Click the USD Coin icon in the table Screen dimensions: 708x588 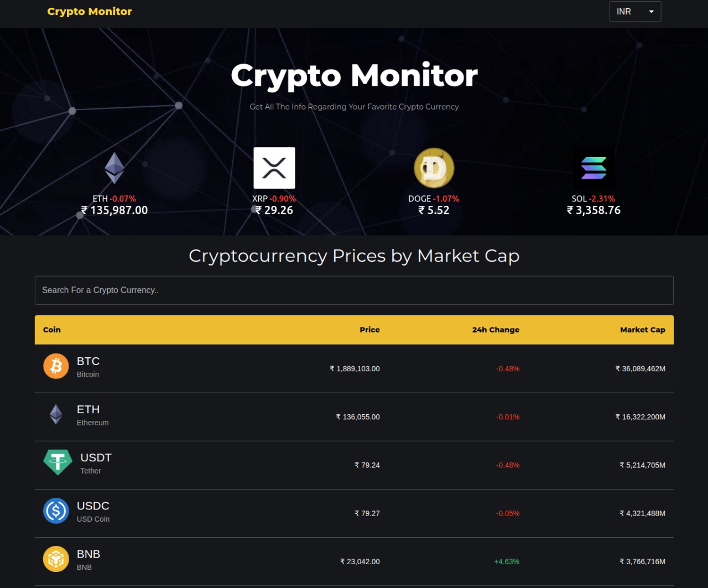(x=56, y=511)
